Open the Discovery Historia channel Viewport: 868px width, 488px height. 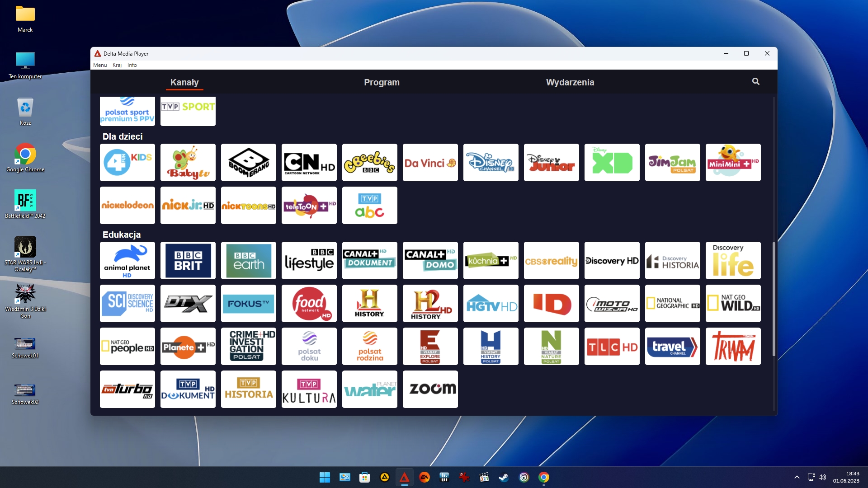pos(673,261)
